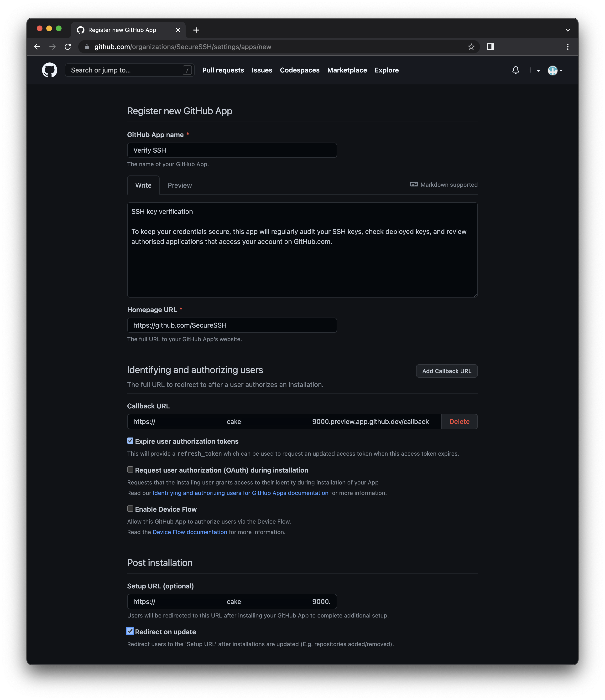
Task: Enable Request user authorization (OAuth) during installation
Action: 130,470
